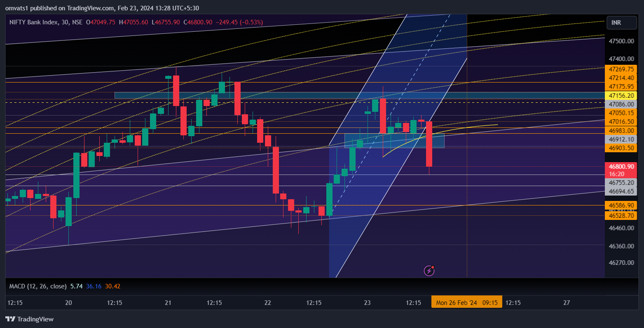Click MACD histogram value 5.74
The height and width of the screenshot is (328, 644).
pos(77,286)
